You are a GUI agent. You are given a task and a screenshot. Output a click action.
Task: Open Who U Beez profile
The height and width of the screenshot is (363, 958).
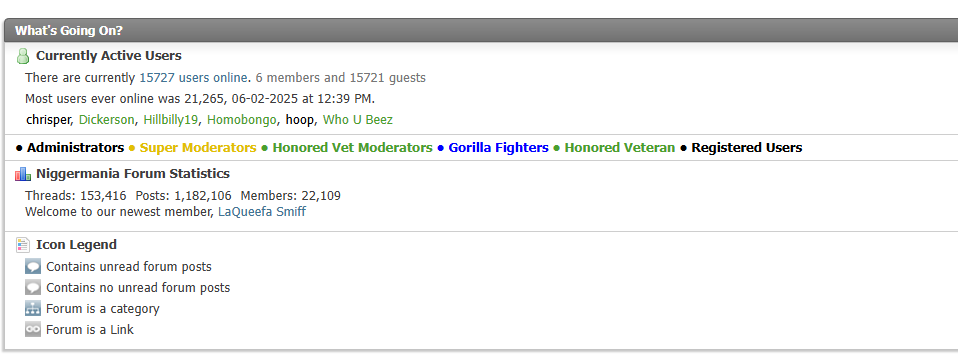[357, 120]
